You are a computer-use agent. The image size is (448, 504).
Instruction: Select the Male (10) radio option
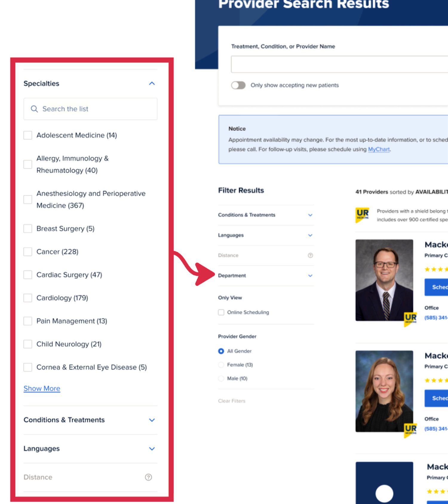221,378
